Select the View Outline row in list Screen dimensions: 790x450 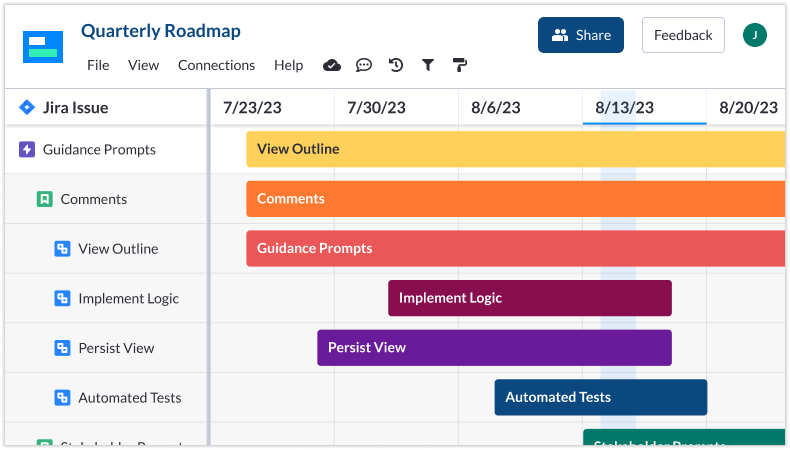(106, 248)
